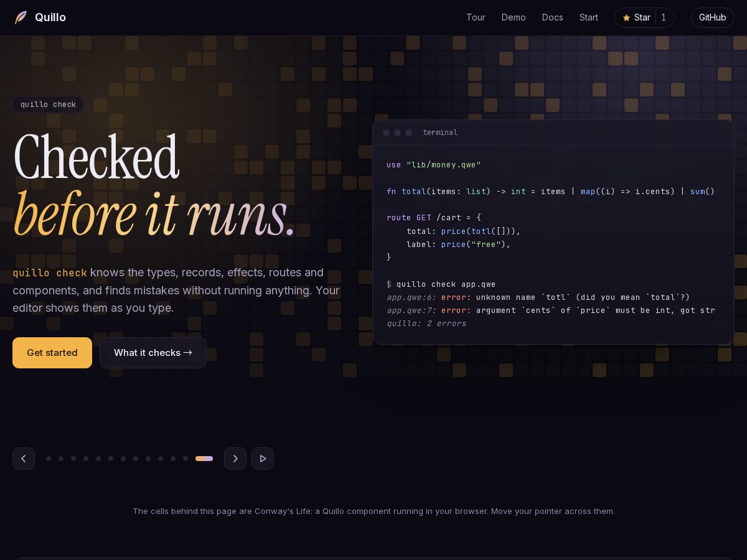Select the active highlighted slide pill indicator
The image size is (747, 560).
pos(204,459)
